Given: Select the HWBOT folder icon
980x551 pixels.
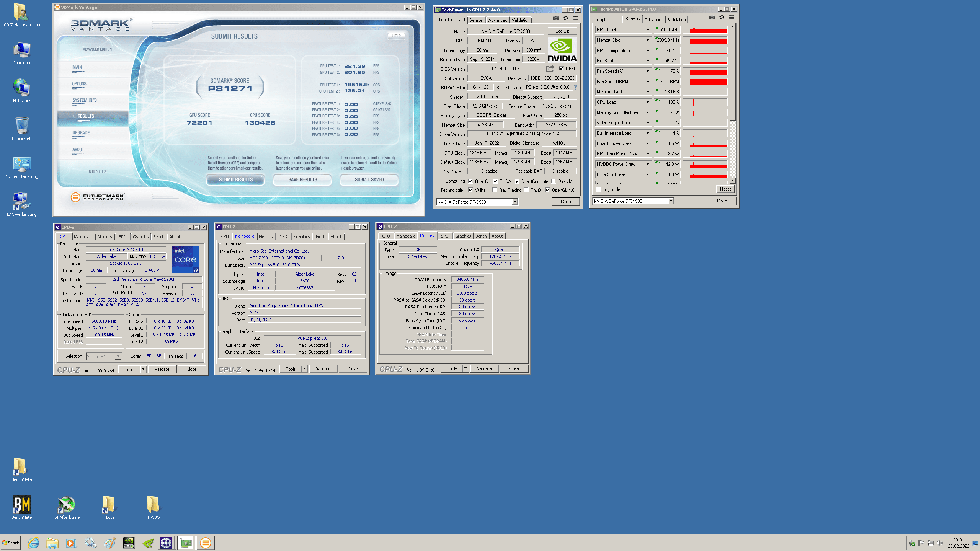Looking at the screenshot, I should (155, 508).
